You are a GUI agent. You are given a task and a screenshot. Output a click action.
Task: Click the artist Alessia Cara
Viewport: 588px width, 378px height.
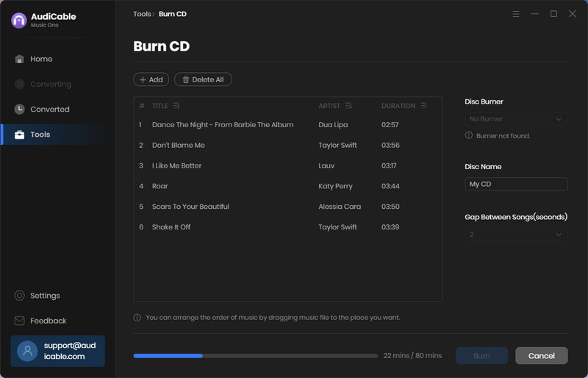coord(340,207)
